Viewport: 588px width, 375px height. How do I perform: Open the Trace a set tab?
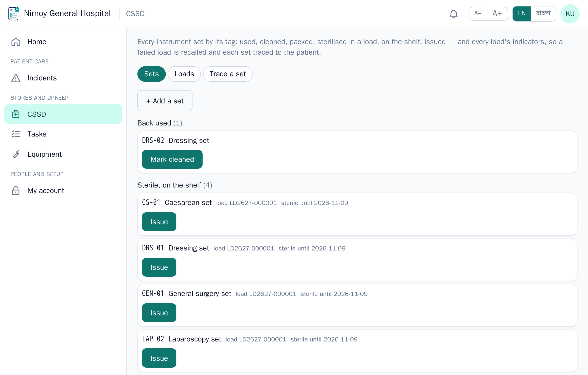228,74
